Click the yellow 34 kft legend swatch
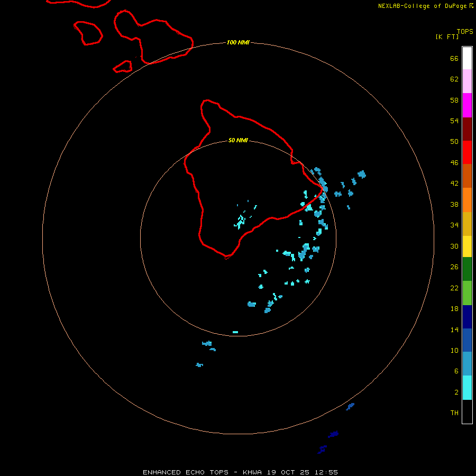 tap(467, 246)
